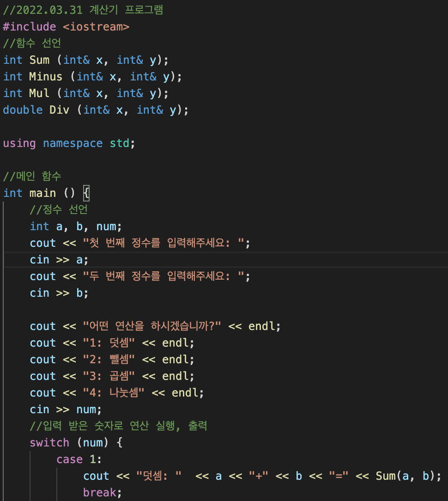Click the string "2: 뺄셈"
This screenshot has width=448, height=501.
click(x=109, y=359)
